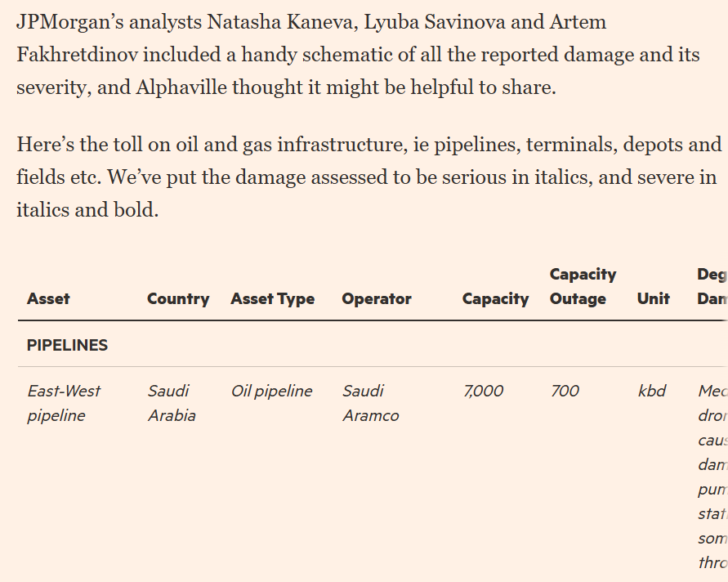Click the Capacity column header

point(495,299)
